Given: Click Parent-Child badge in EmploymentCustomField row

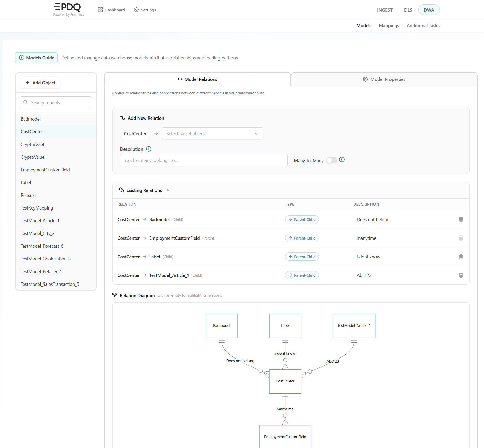Looking at the screenshot, I should 302,238.
